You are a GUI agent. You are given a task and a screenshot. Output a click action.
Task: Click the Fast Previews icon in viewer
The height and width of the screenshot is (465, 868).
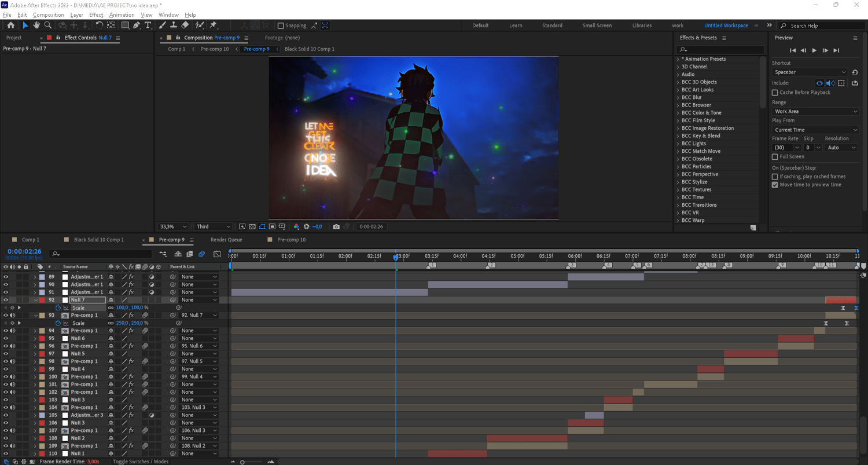(x=242, y=226)
